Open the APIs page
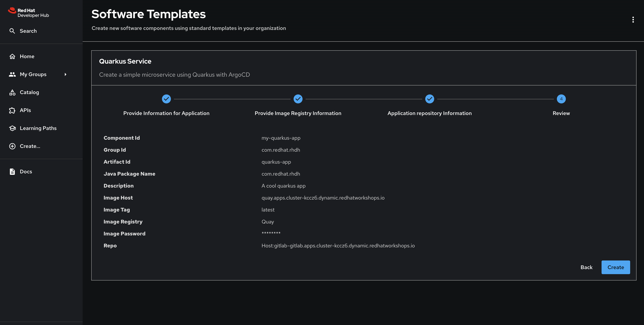644x325 pixels. (25, 111)
